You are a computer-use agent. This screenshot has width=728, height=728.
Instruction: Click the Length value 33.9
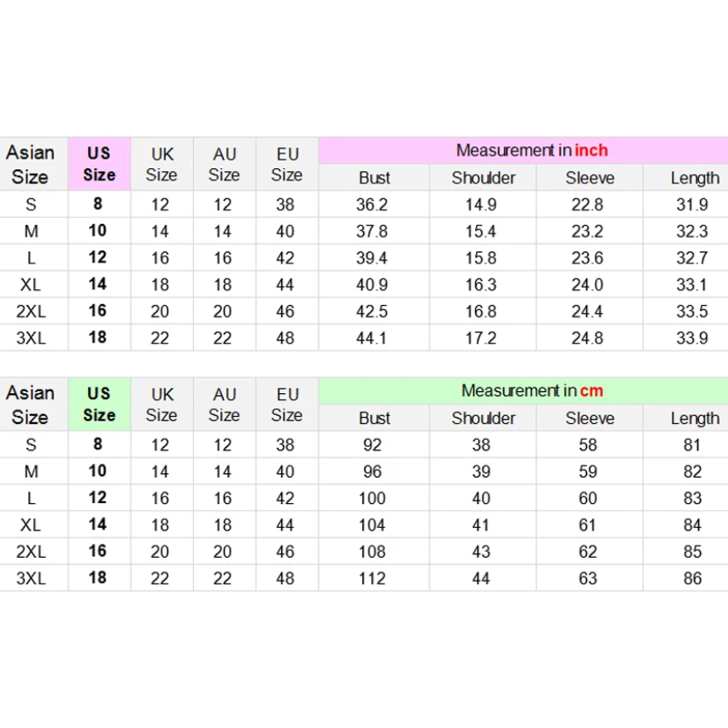click(x=692, y=338)
